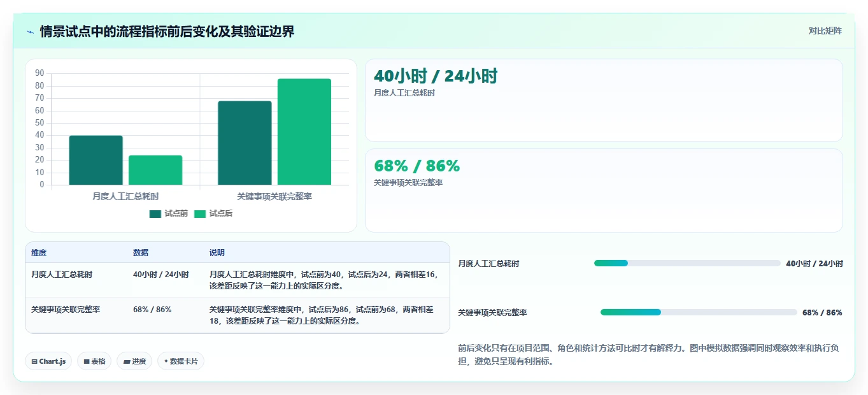Image resolution: width=868 pixels, height=395 pixels.
Task: Click the 关键事项关联完整率 chart axis label
Action: (274, 197)
